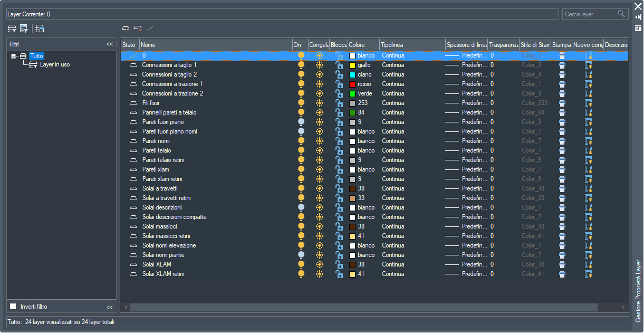Click the auto-hide palette icon
This screenshot has height=333, width=644.
coord(638,17)
